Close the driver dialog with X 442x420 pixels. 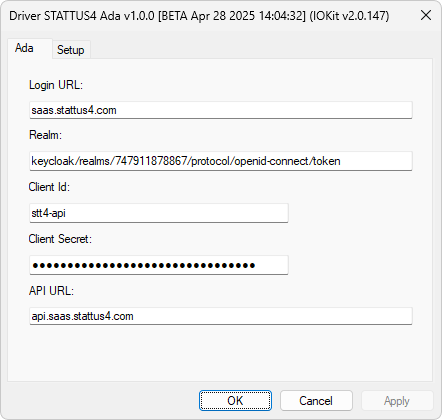[x=426, y=15]
